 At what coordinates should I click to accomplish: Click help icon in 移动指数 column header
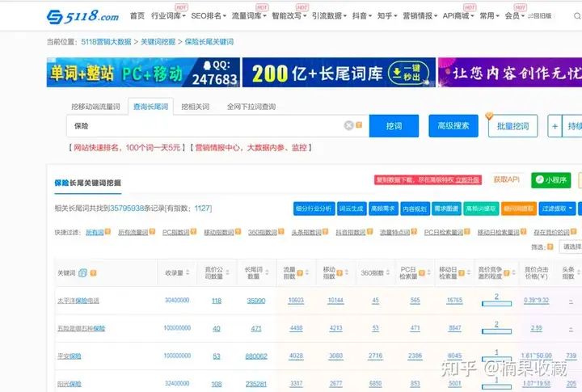[x=339, y=273]
